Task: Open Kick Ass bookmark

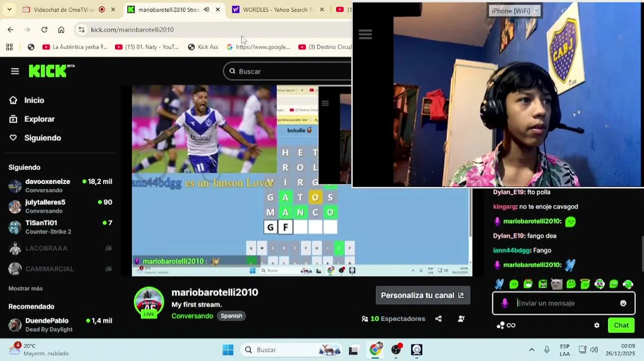Action: [203, 47]
